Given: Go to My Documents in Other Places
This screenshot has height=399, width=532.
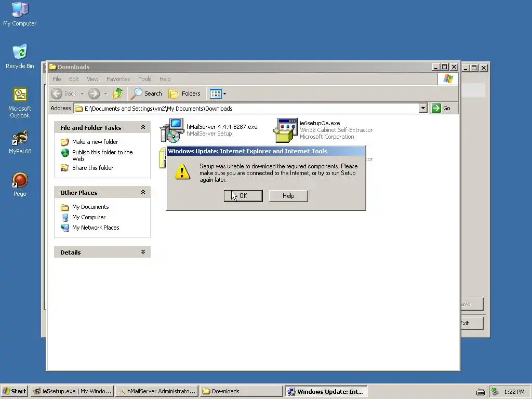Looking at the screenshot, I should (90, 207).
